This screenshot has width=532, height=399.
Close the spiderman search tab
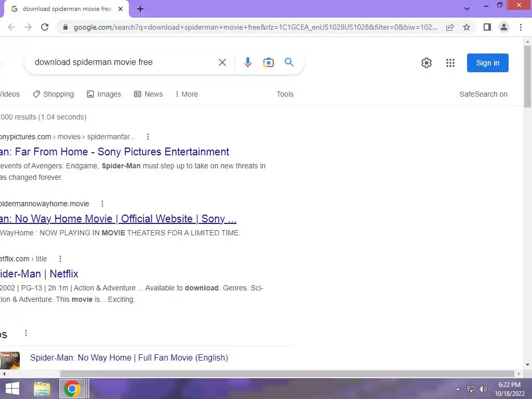121,9
